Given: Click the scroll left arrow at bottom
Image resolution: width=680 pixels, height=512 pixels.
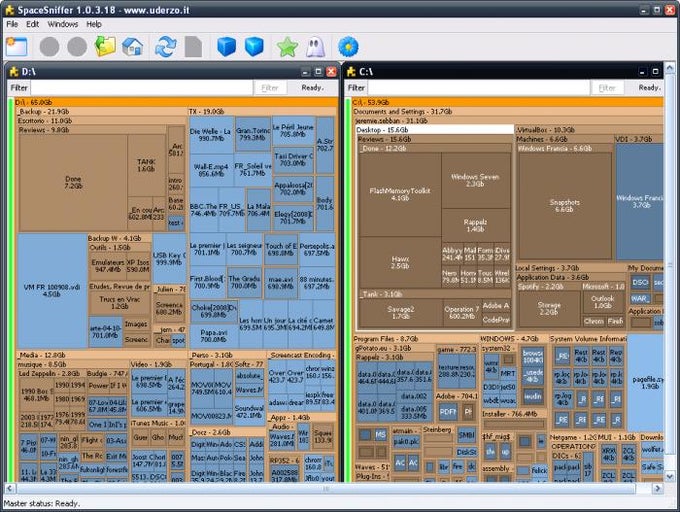Looking at the screenshot, I should (10, 489).
